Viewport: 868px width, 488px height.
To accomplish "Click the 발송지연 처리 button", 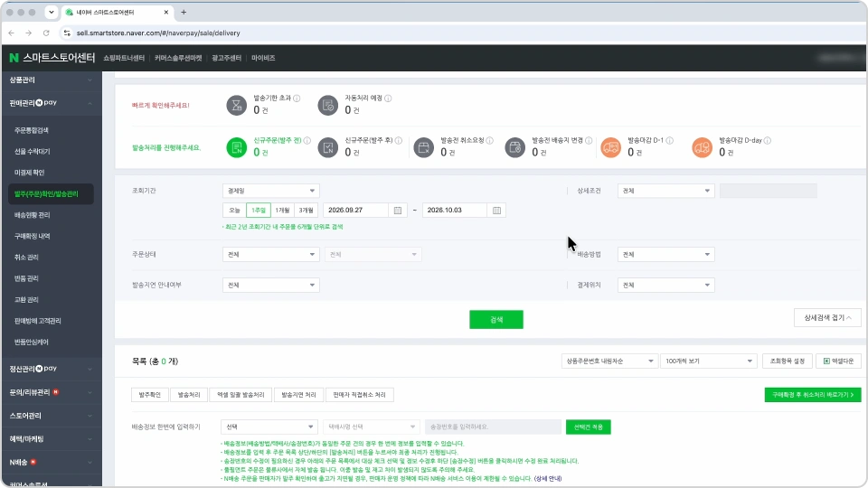I will click(298, 395).
